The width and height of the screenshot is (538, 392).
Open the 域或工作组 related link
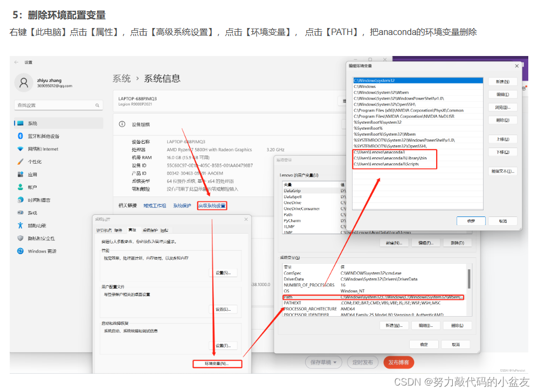[154, 206]
